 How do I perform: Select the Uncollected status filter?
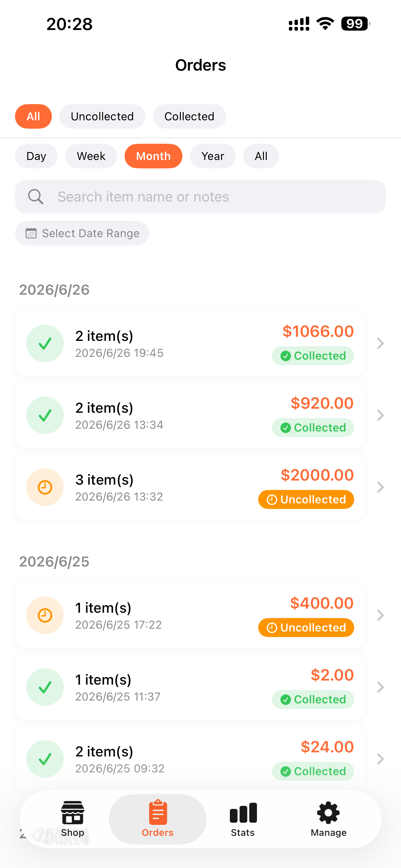102,116
